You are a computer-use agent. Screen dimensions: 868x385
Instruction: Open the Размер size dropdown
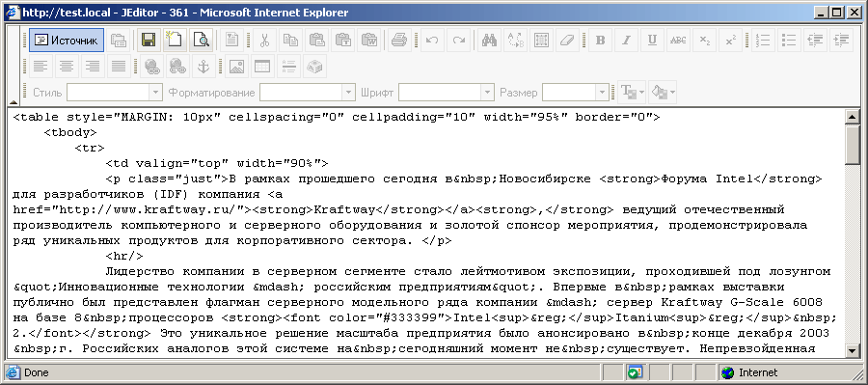(576, 93)
